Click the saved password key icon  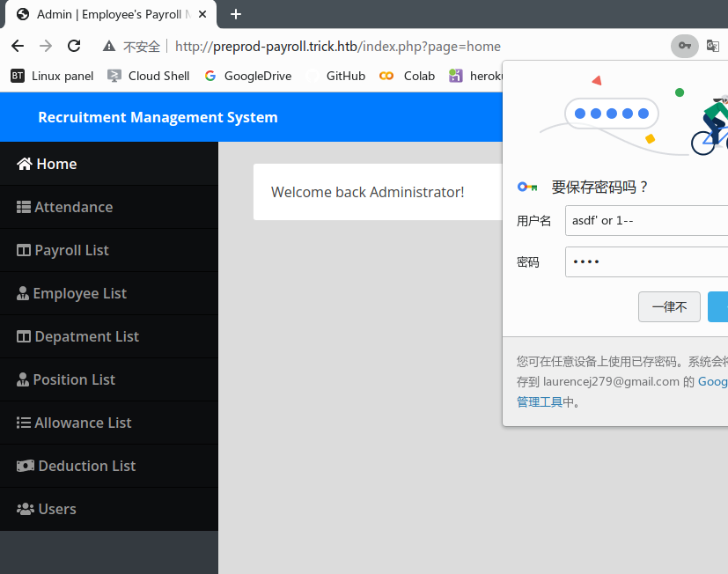pos(684,47)
